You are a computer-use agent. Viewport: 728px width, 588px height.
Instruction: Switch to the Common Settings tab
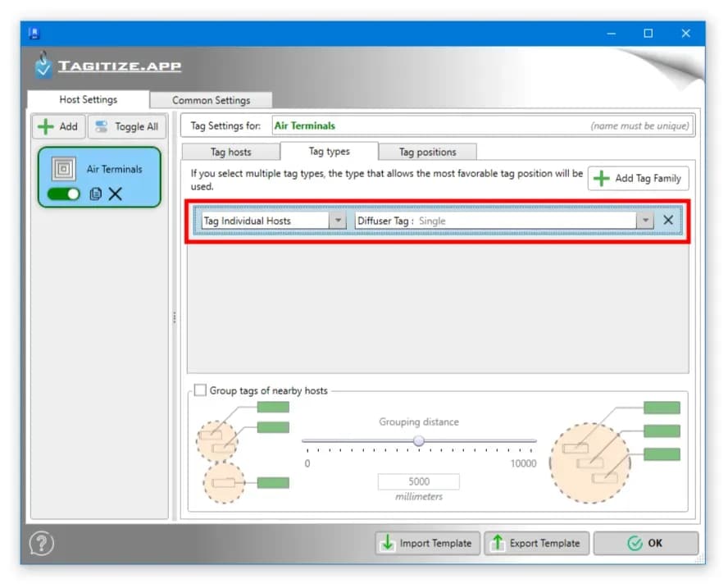coord(211,100)
